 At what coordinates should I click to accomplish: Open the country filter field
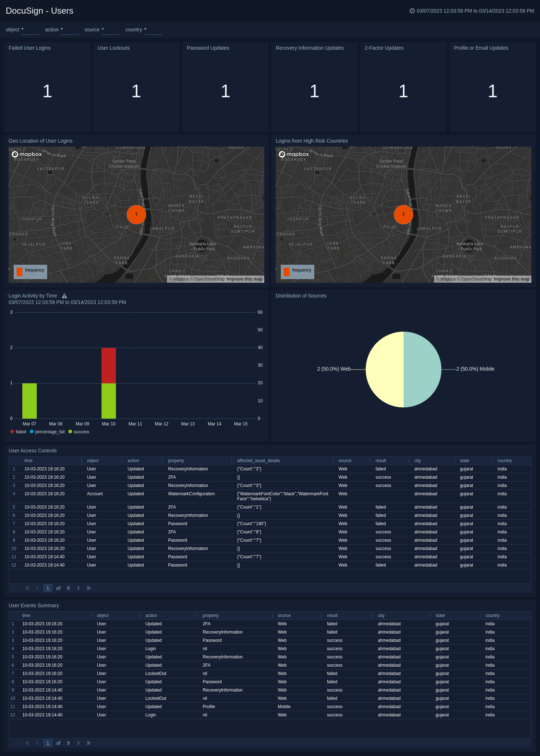point(153,30)
